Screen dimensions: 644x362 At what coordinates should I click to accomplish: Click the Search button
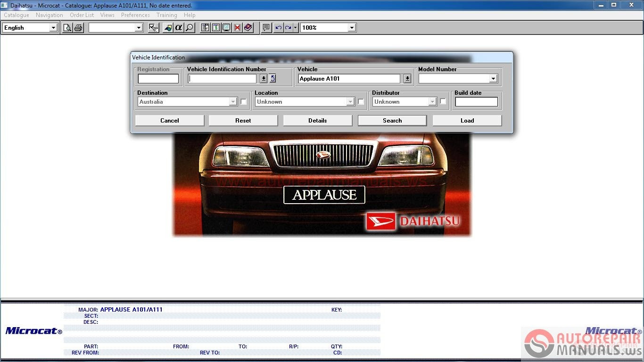point(392,121)
